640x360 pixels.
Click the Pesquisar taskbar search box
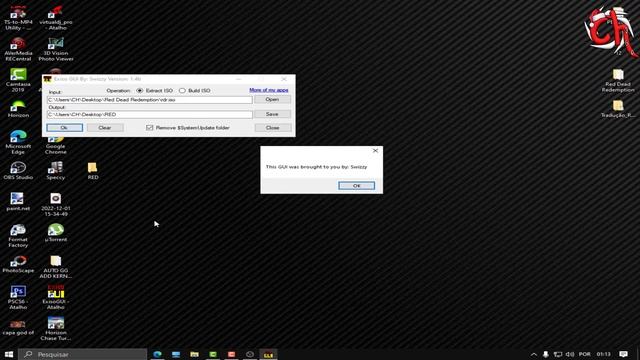click(83, 354)
